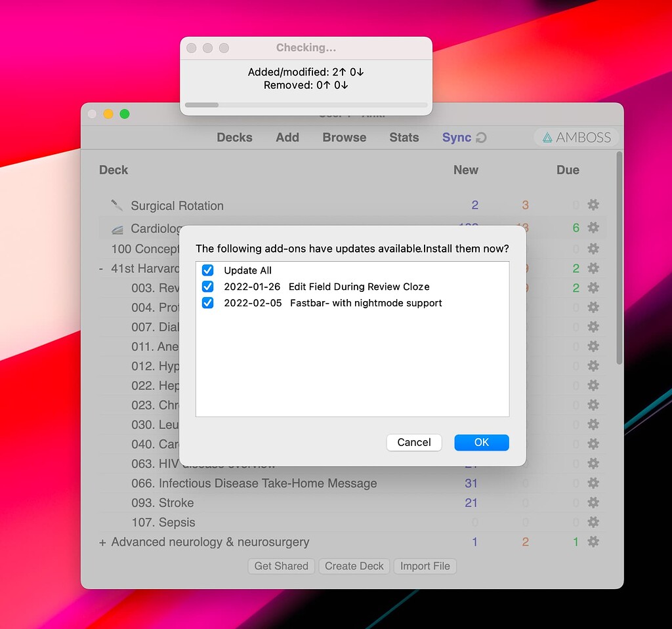Open the gear options for Surgical Rotation deck
672x629 pixels.
[593, 205]
